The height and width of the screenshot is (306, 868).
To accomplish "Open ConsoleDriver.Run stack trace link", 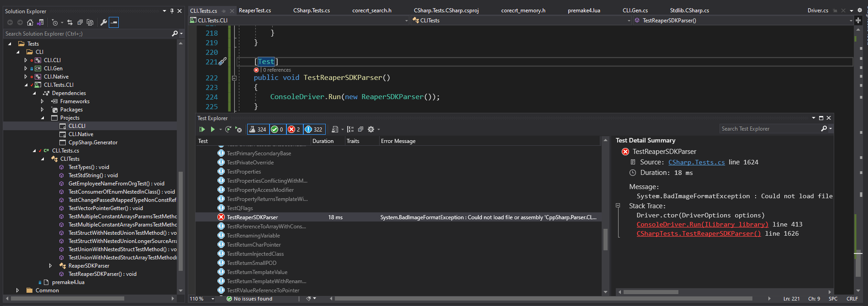I will point(702,224).
